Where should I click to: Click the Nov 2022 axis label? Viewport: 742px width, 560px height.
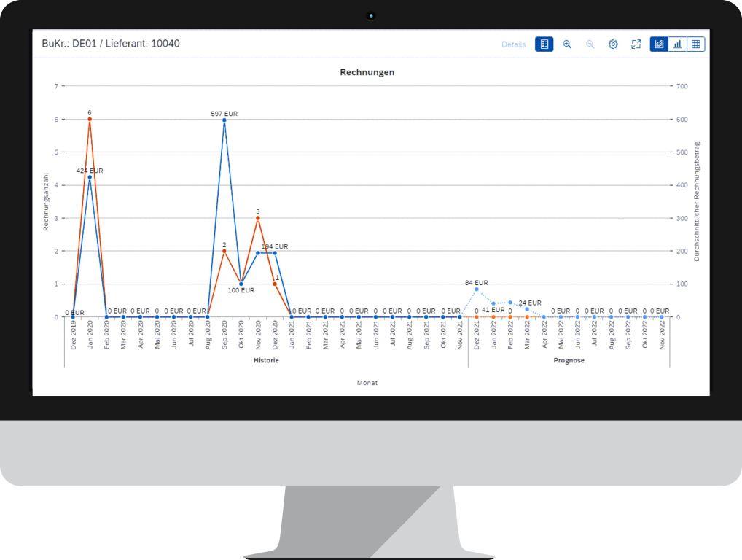(662, 335)
